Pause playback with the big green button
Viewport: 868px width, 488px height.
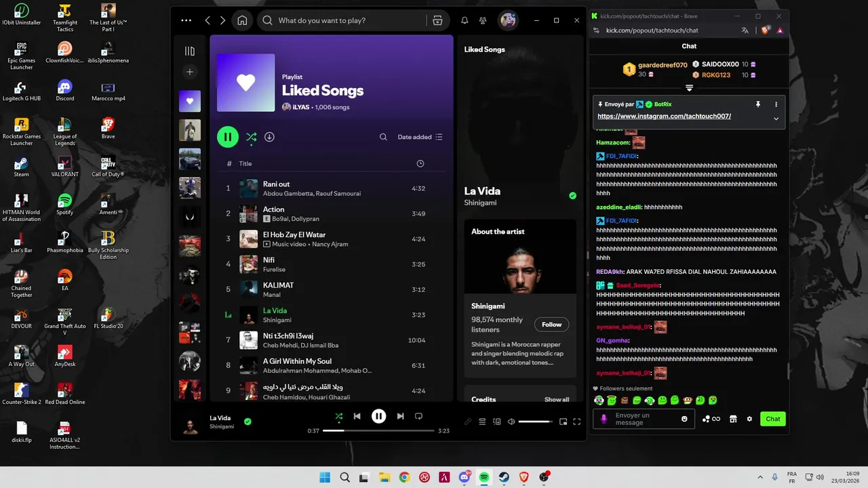[x=228, y=137]
